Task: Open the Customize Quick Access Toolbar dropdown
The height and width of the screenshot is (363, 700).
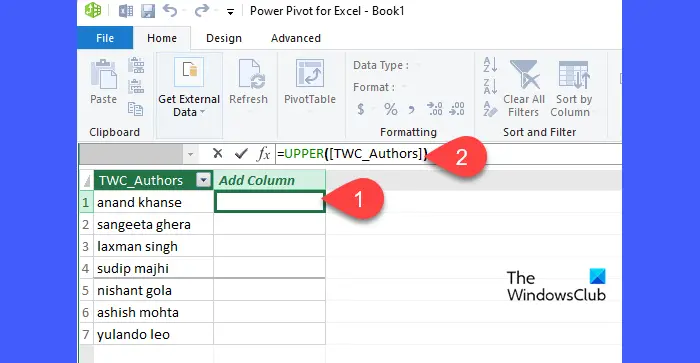Action: (230, 12)
